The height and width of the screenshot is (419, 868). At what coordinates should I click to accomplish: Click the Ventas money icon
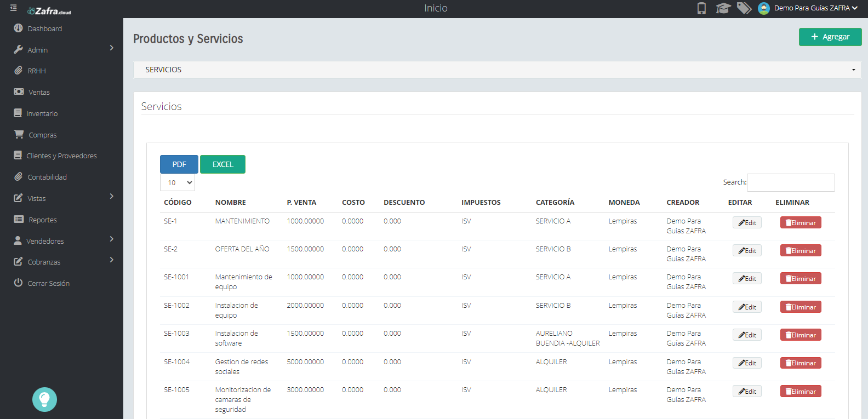coord(19,91)
